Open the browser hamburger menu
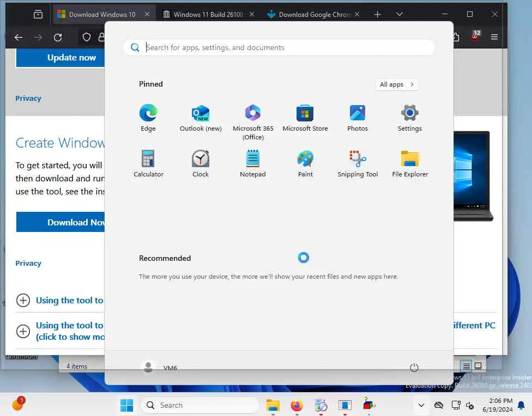The width and height of the screenshot is (532, 416). coord(494,36)
